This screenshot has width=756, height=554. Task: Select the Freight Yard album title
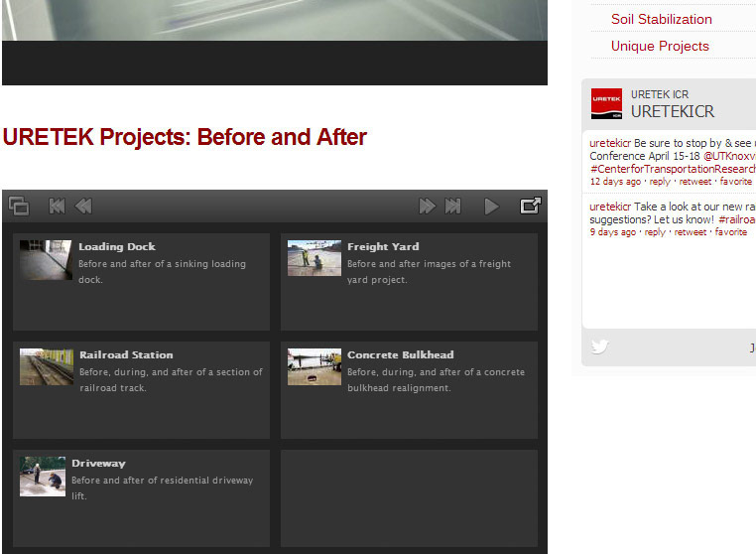click(x=383, y=246)
